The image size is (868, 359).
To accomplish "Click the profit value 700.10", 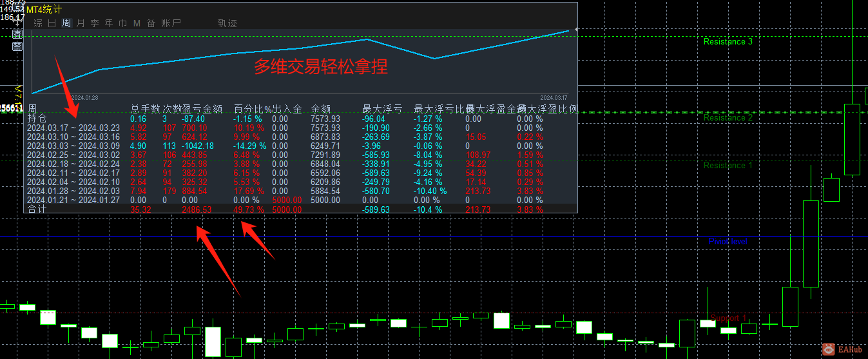I will pos(195,128).
